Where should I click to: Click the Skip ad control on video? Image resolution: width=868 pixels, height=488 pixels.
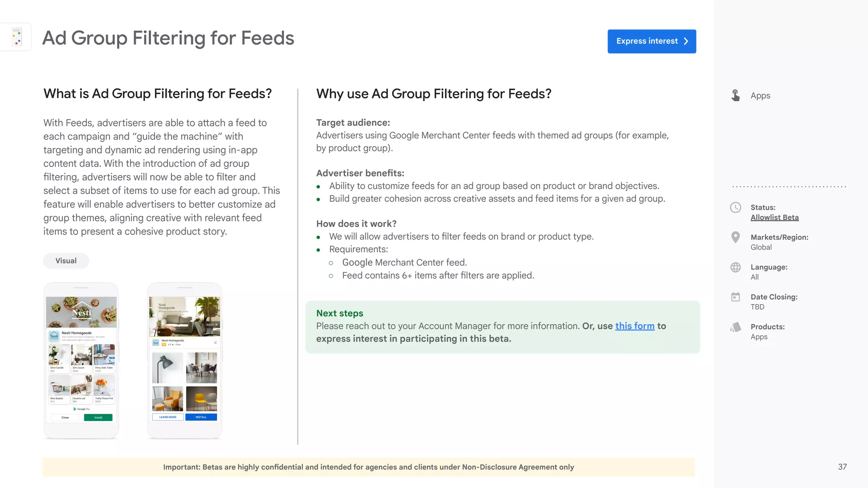click(211, 324)
